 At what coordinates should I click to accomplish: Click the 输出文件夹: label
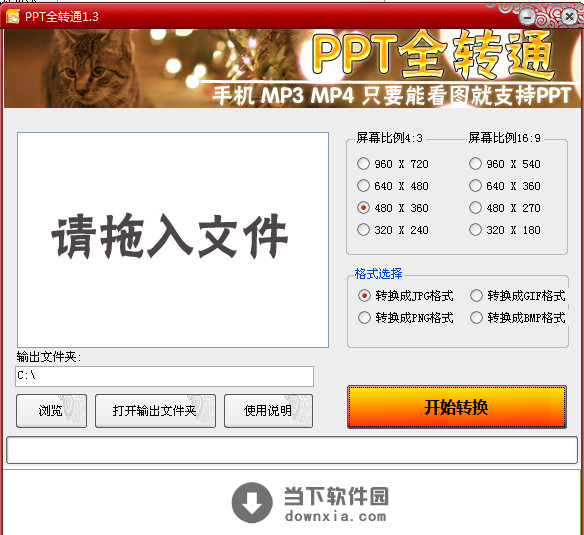pos(48,357)
